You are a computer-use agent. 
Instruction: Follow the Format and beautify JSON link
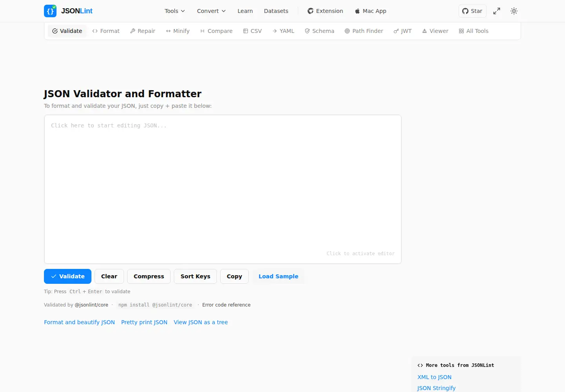pos(79,322)
